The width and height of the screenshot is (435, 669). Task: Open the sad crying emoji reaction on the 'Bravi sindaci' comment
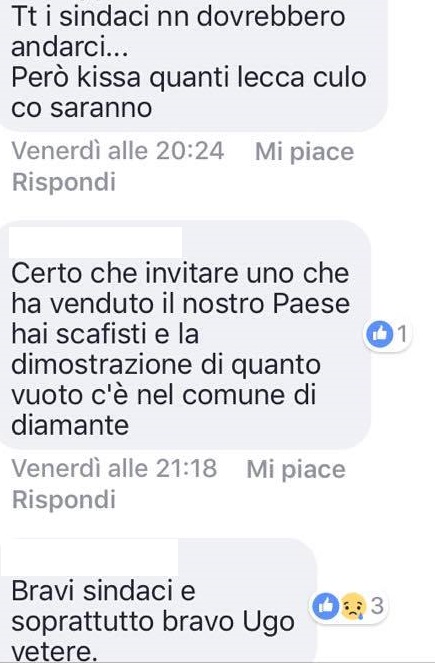pyautogui.click(x=353, y=605)
